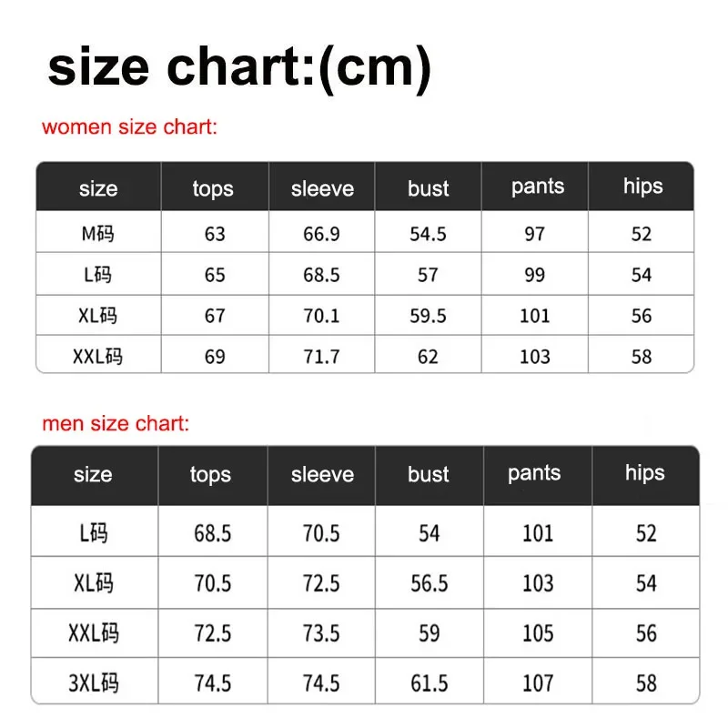Click the men's table 'pants' column header

click(x=534, y=473)
